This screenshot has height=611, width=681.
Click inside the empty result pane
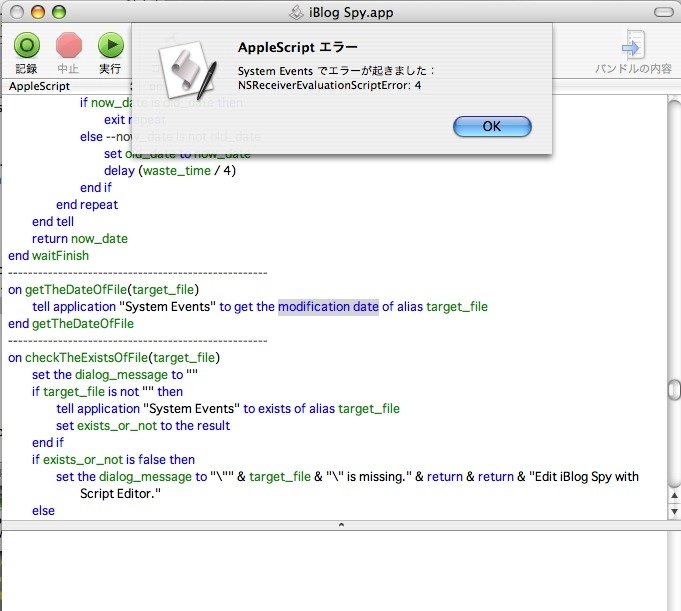pyautogui.click(x=340, y=570)
